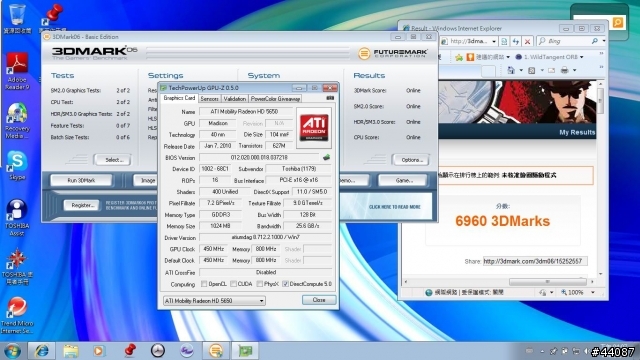The height and width of the screenshot is (360, 640).
Task: Expand the Bing search provider dropdown arrow
Action: 604,41
